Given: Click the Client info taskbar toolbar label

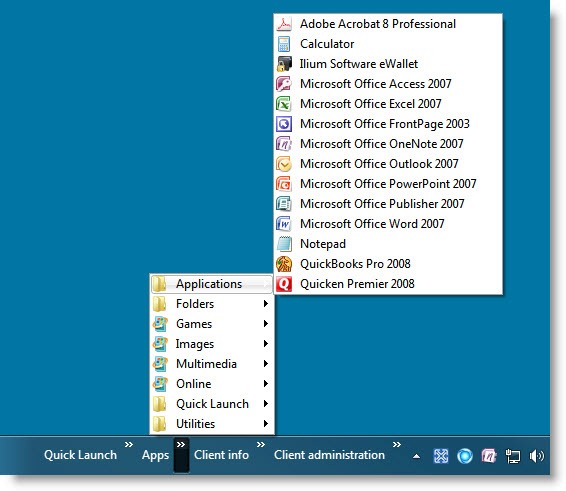Looking at the screenshot, I should tap(221, 455).
